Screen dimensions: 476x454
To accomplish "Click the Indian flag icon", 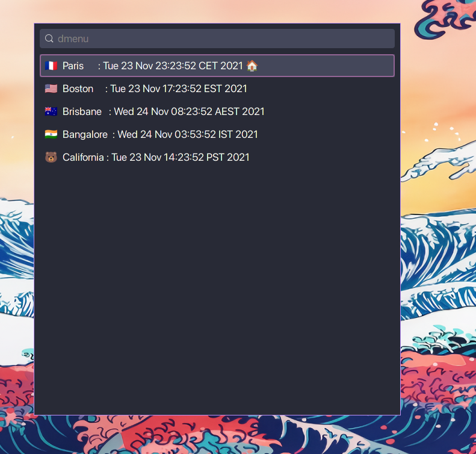I will tap(51, 134).
